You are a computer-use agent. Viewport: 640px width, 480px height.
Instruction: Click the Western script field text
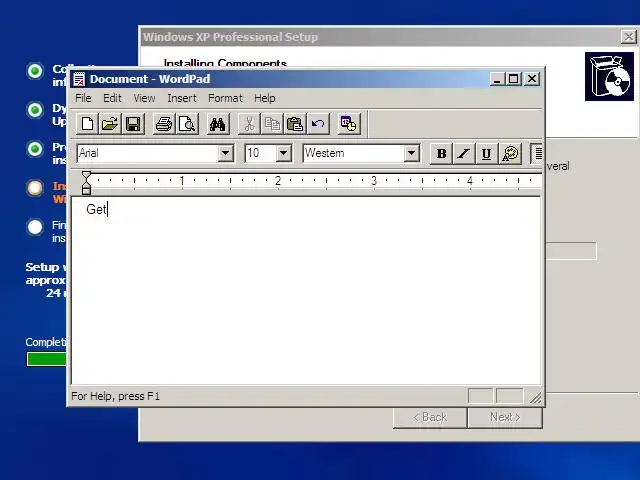tap(324, 153)
